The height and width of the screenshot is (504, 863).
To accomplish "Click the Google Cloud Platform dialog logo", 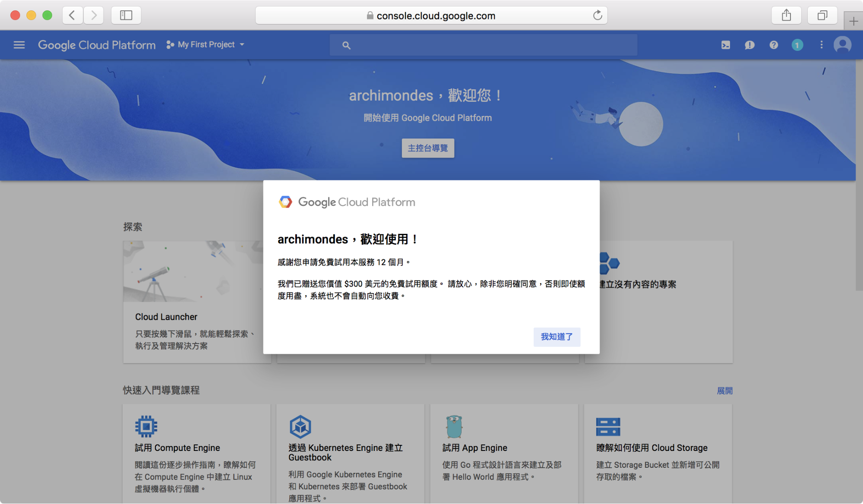I will 347,202.
